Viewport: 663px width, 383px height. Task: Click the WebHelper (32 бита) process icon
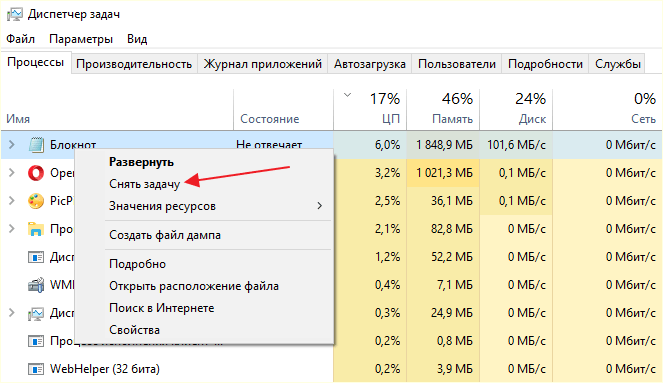point(36,369)
